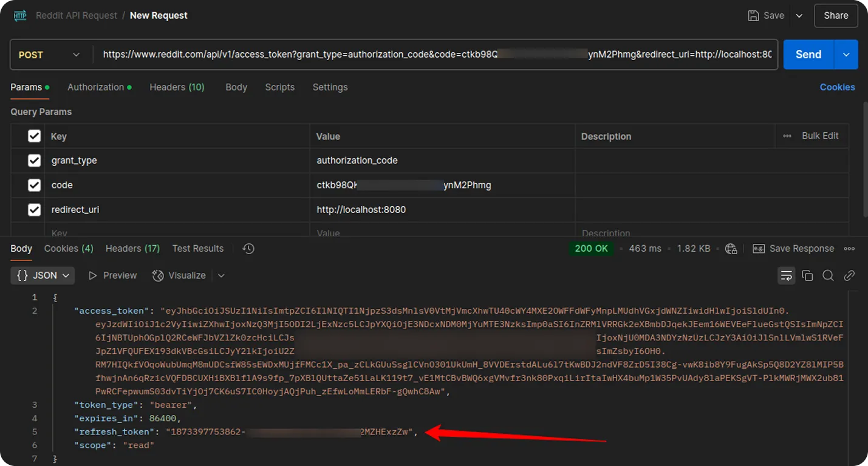
Task: Click the Share button
Action: 836,16
